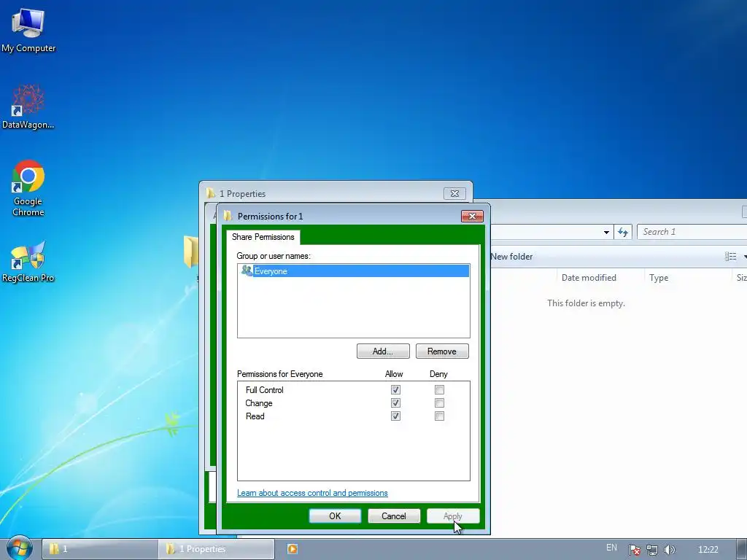Open the view options icon in Explorer

coord(730,257)
